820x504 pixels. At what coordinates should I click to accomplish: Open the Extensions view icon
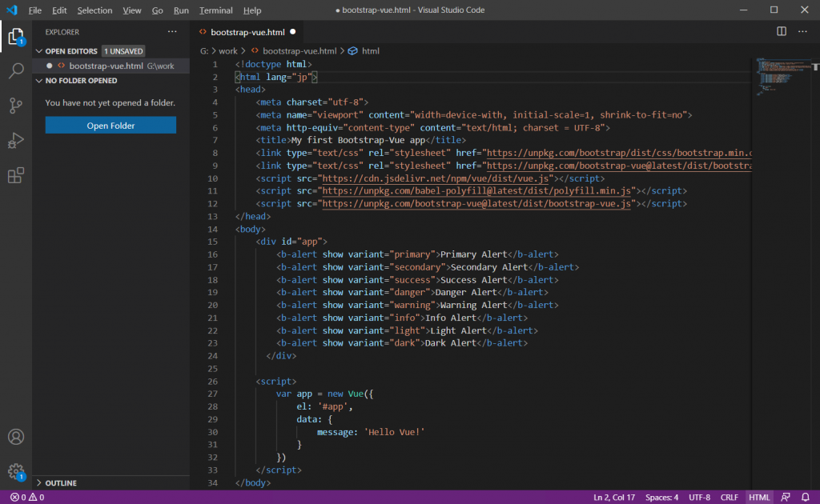point(16,175)
